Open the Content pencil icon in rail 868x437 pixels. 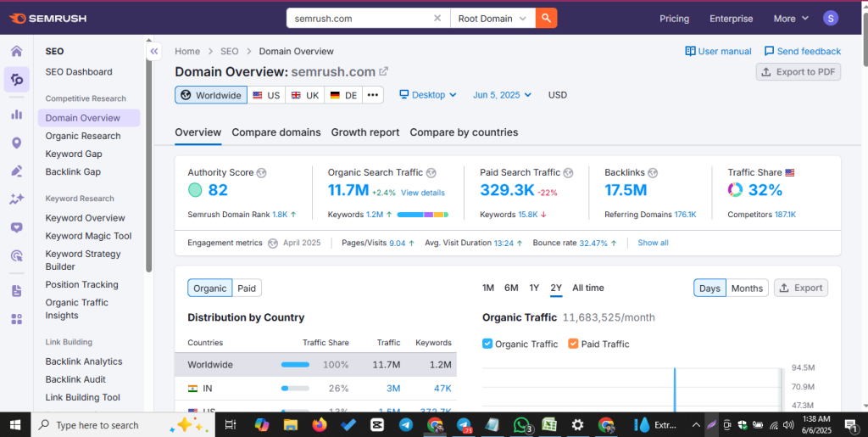click(x=17, y=171)
